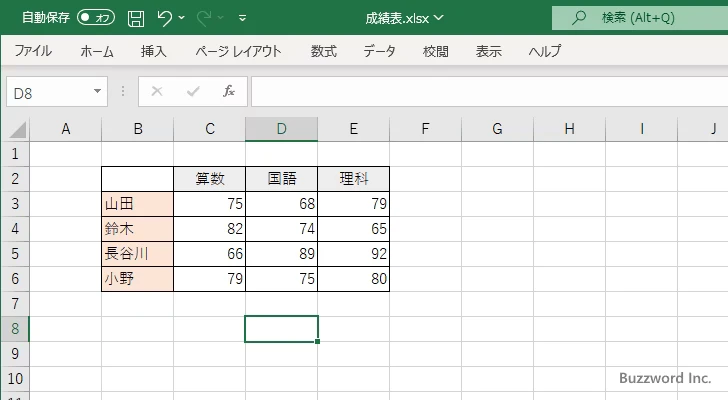This screenshot has width=728, height=400.
Task: Click the Save icon in title bar
Action: pyautogui.click(x=136, y=18)
